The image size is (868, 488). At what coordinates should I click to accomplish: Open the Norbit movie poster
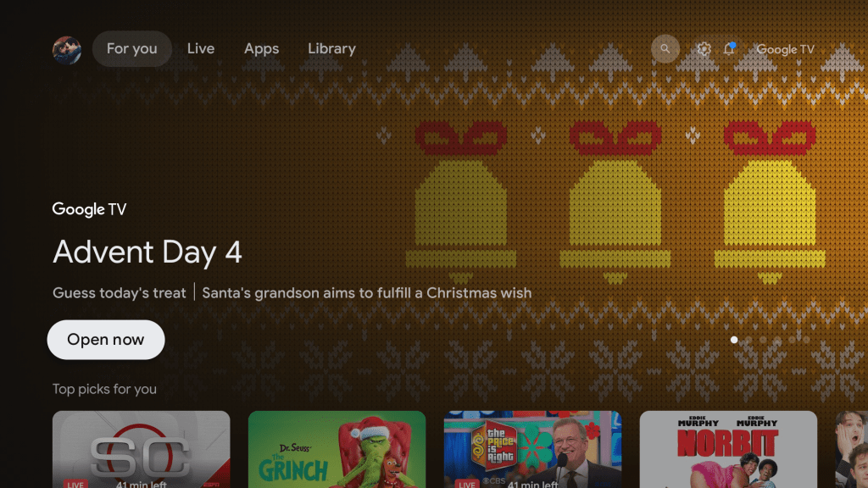728,449
